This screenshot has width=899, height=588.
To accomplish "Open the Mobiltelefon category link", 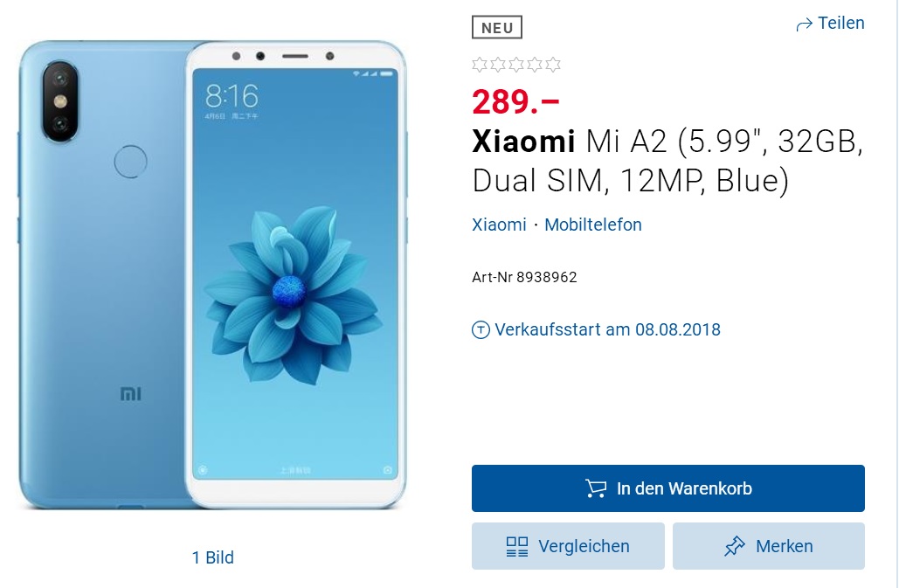I will [593, 225].
